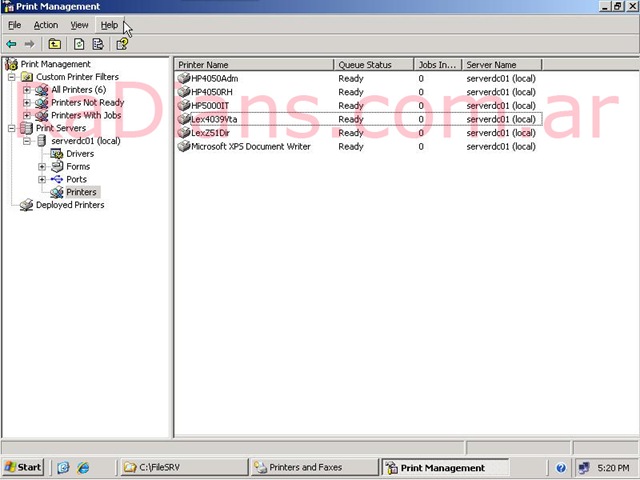Viewport: 640px width, 480px height.
Task: Click the Refresh toolbar icon
Action: (78, 44)
